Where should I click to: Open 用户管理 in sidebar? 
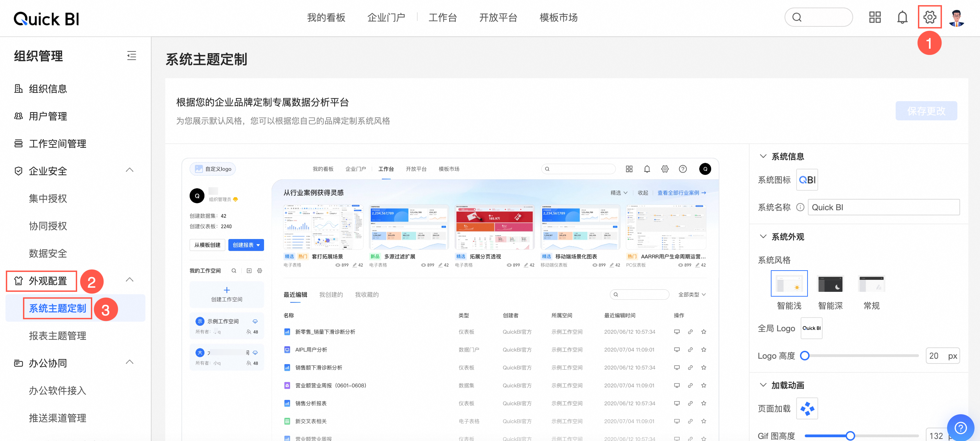48,116
